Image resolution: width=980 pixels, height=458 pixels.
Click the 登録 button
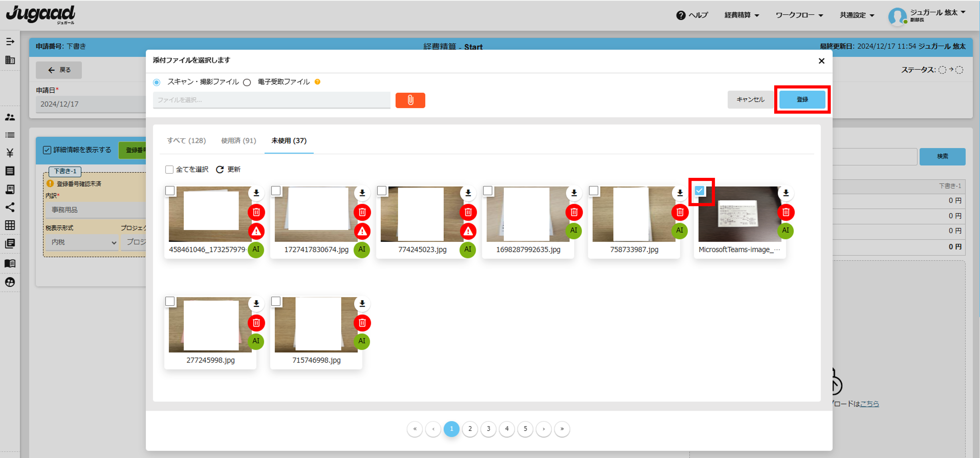pyautogui.click(x=802, y=99)
